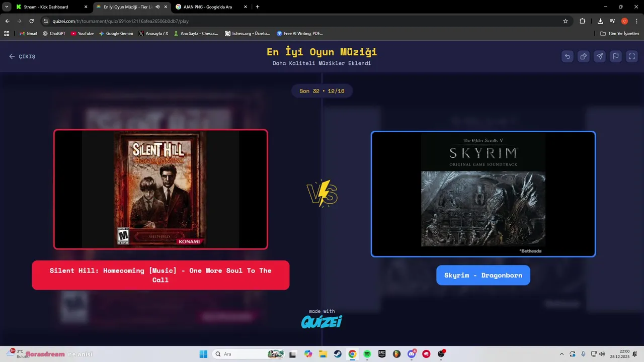The width and height of the screenshot is (644, 362).
Task: Open lichess.org bookmark
Action: [x=248, y=34]
